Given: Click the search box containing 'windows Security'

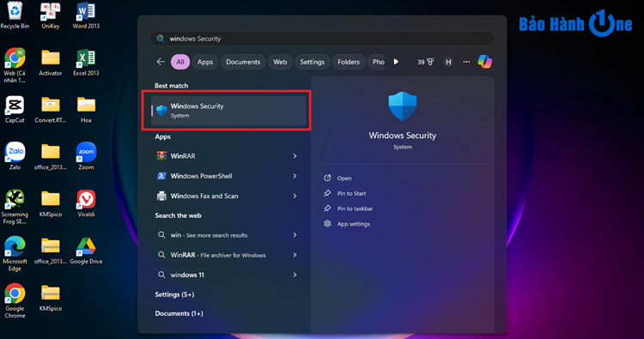Looking at the screenshot, I should point(322,39).
